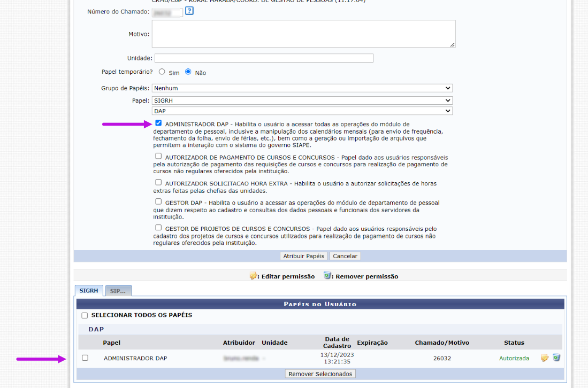The width and height of the screenshot is (588, 388).
Task: Click the Status column header
Action: coord(514,343)
